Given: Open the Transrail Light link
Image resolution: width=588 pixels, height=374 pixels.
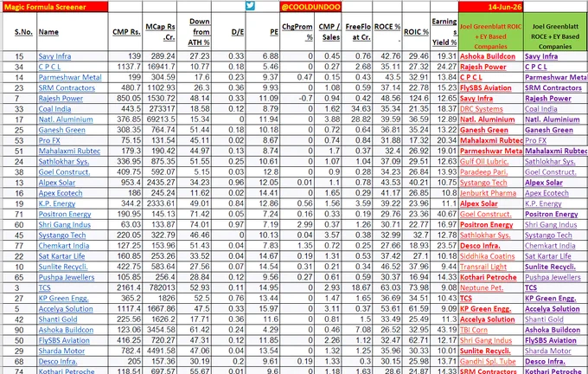Looking at the screenshot, I should pos(483,267).
